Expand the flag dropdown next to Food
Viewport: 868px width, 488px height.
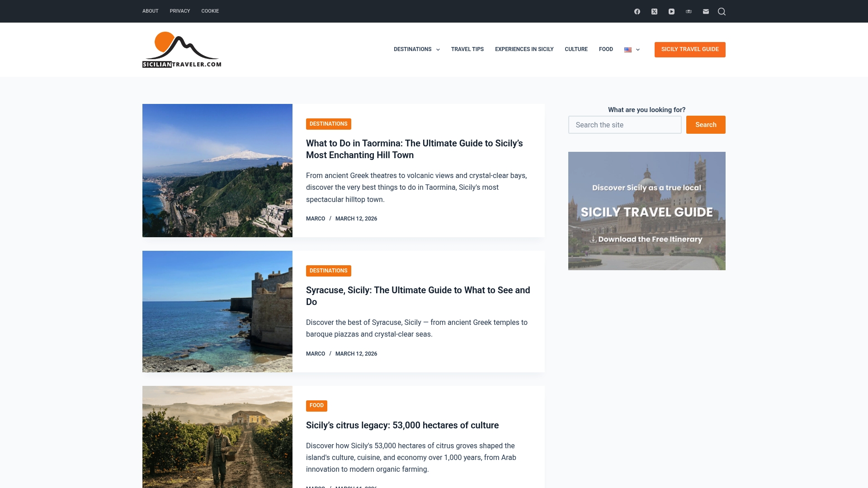point(632,50)
